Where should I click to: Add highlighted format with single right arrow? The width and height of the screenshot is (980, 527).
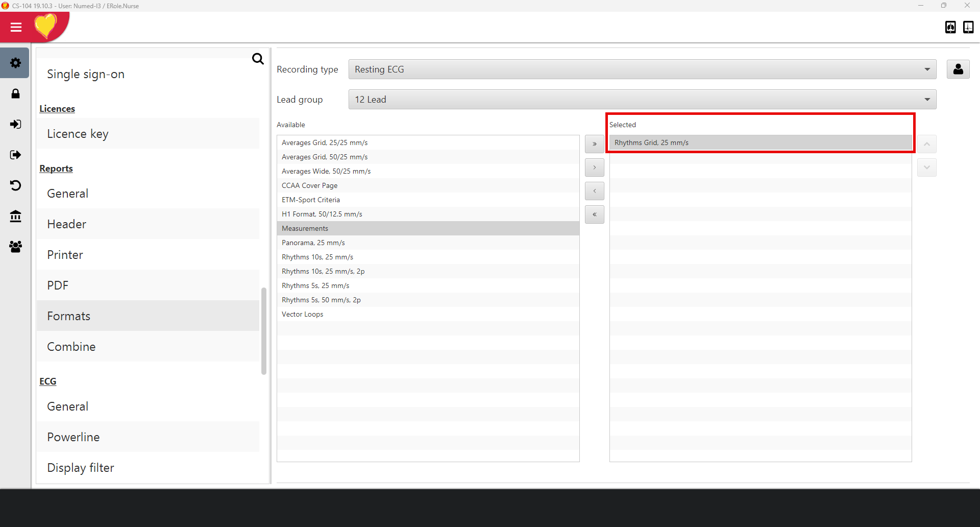click(x=594, y=167)
